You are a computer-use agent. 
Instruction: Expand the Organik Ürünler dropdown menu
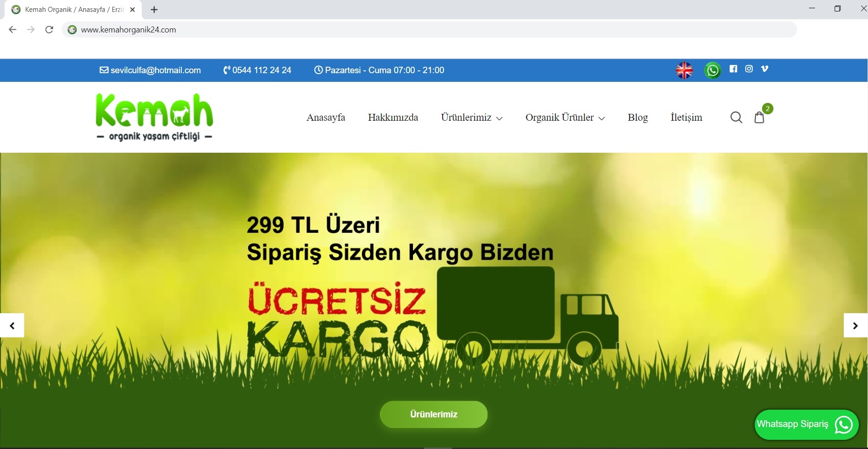pos(565,118)
